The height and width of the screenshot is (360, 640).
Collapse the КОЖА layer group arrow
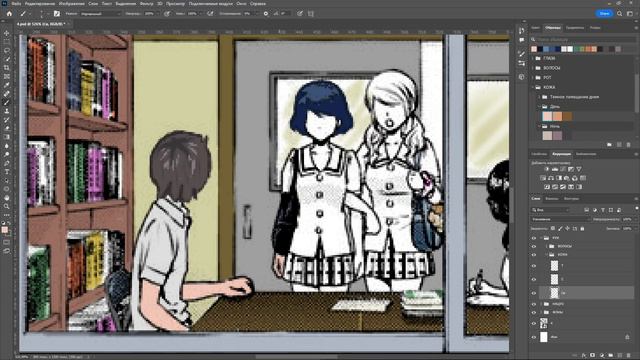pyautogui.click(x=546, y=254)
